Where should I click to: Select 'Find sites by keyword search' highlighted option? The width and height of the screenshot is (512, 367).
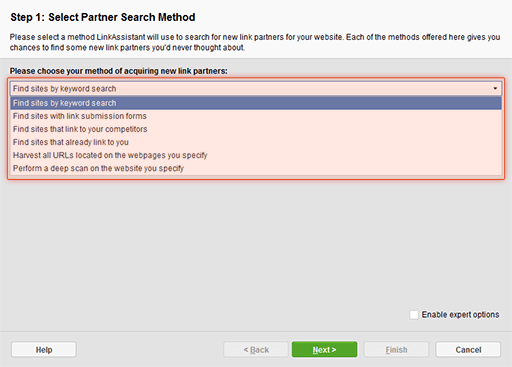pyautogui.click(x=256, y=103)
